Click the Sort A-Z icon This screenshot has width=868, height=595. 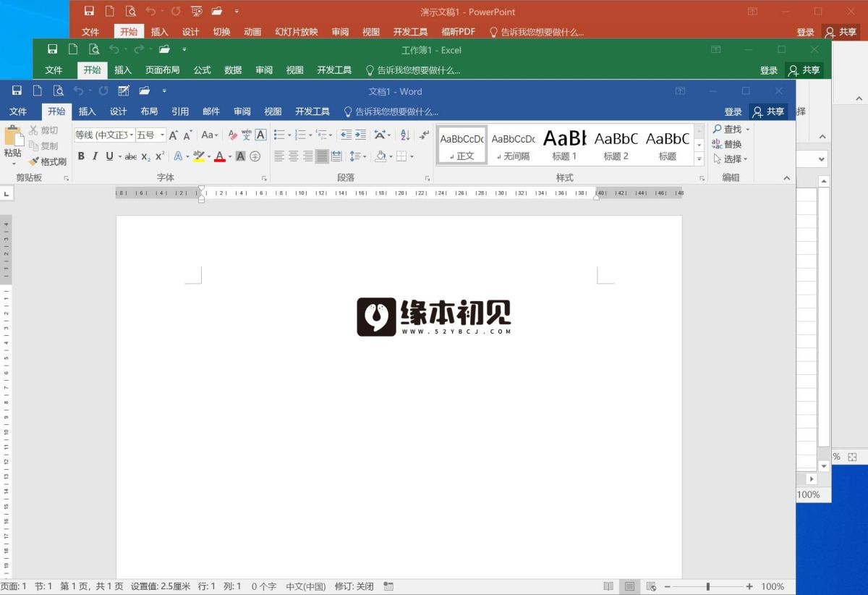[x=405, y=135]
